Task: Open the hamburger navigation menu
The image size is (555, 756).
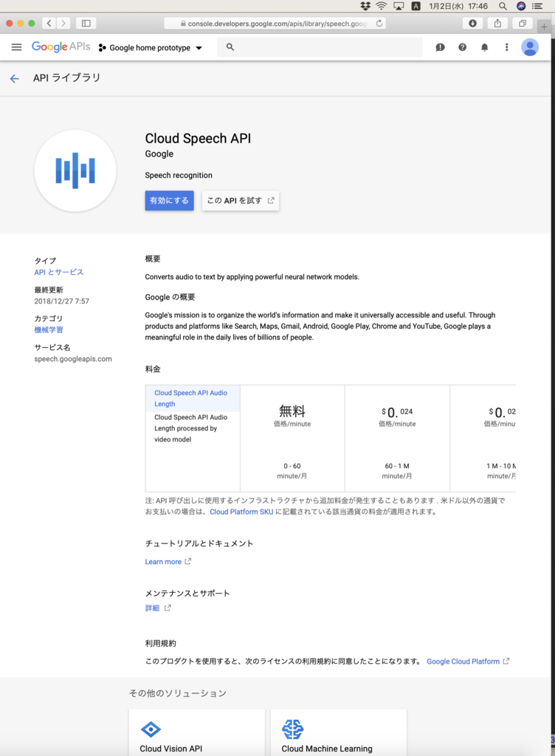Action: point(16,47)
